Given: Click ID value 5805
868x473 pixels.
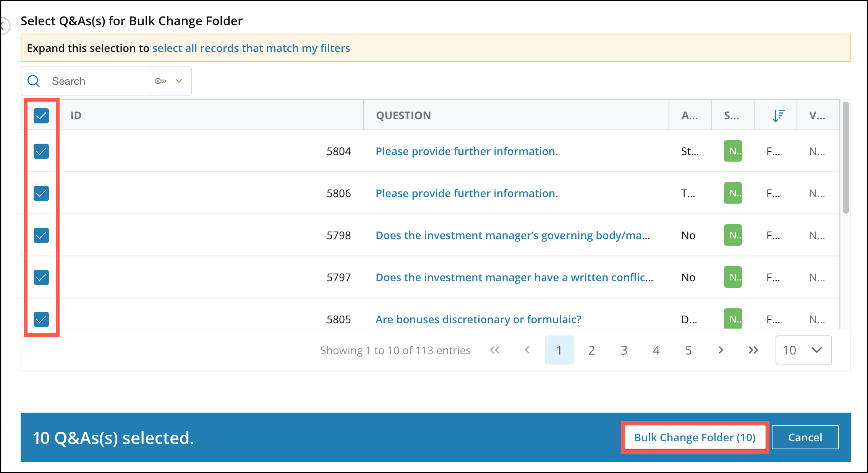Looking at the screenshot, I should point(338,319).
